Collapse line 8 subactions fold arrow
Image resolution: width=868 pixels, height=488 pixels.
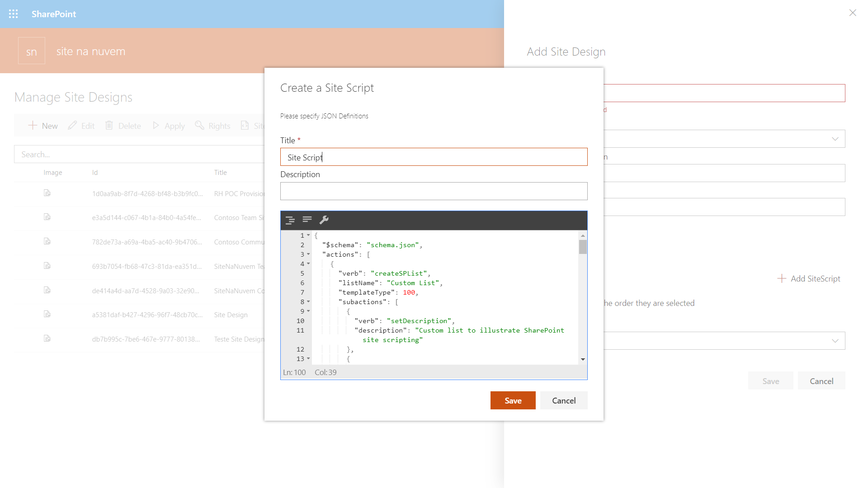[x=308, y=301]
